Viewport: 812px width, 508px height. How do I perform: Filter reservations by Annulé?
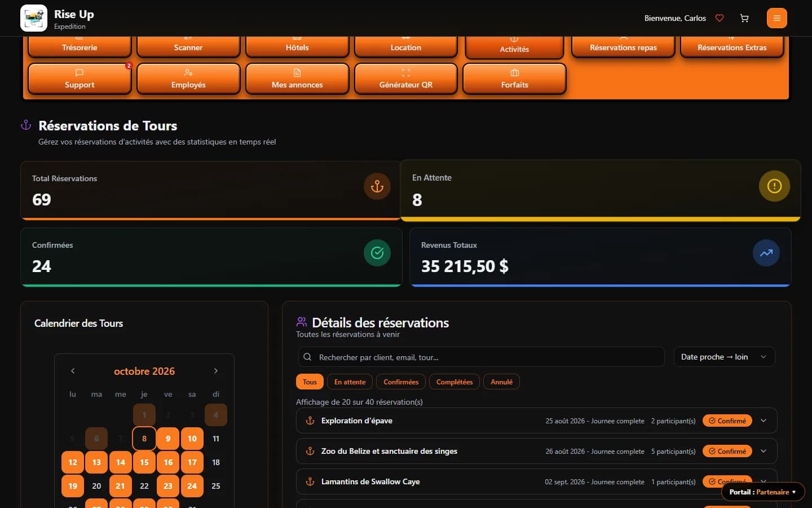point(501,382)
